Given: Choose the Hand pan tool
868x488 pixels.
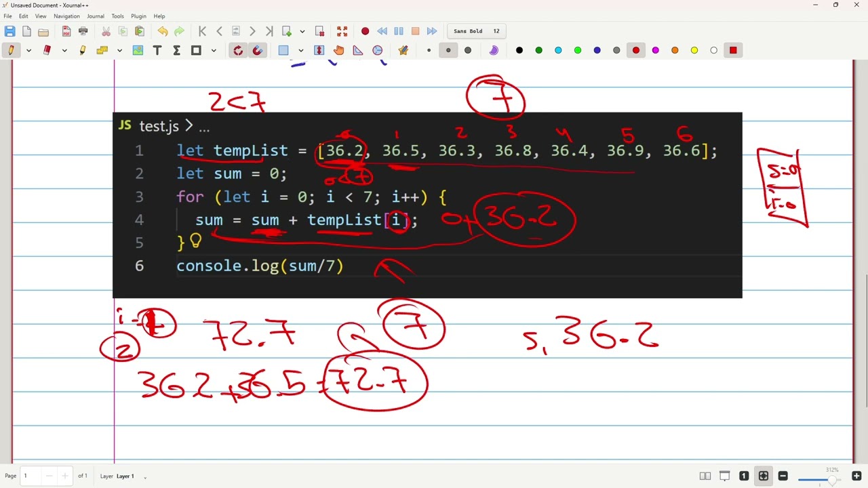Looking at the screenshot, I should (x=338, y=50).
